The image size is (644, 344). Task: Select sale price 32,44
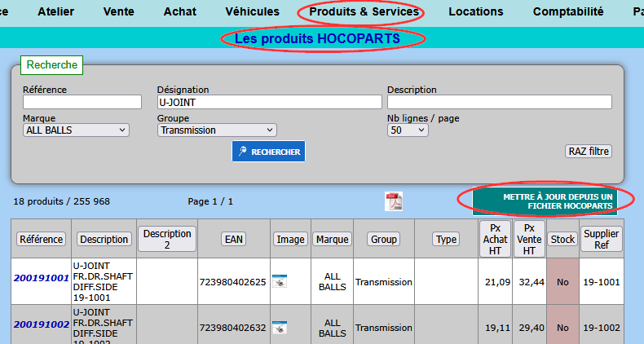coord(532,282)
